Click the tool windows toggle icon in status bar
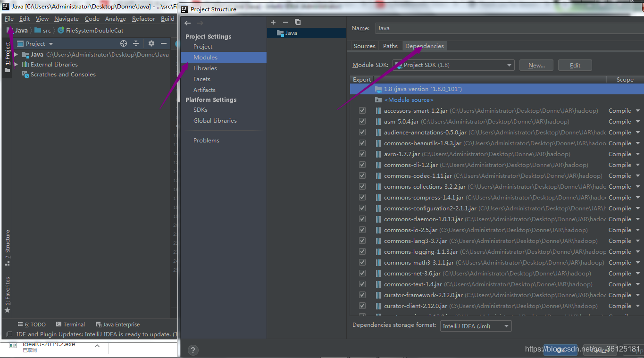Image resolution: width=644 pixels, height=358 pixels. tap(9, 334)
